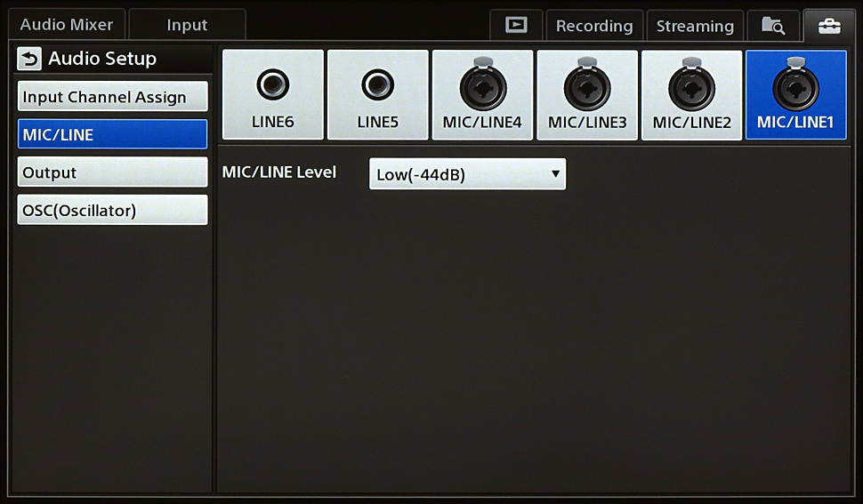Select the LINE5 phone jack input
Viewport: 863px width, 504px height.
(x=377, y=95)
